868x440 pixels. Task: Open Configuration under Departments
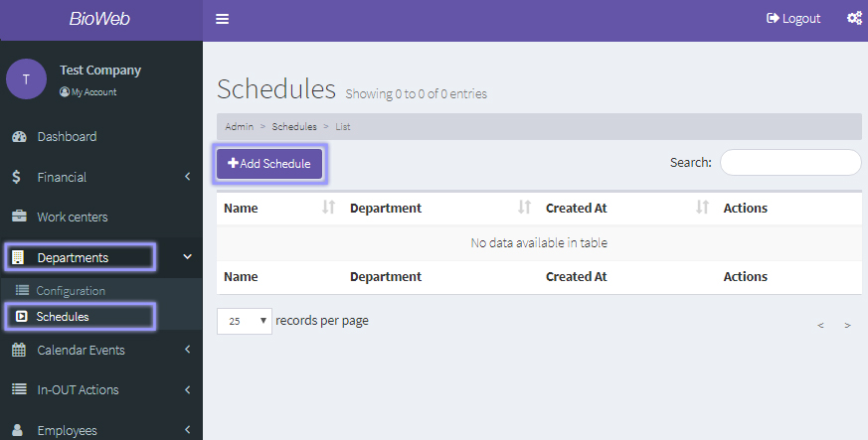(x=70, y=291)
